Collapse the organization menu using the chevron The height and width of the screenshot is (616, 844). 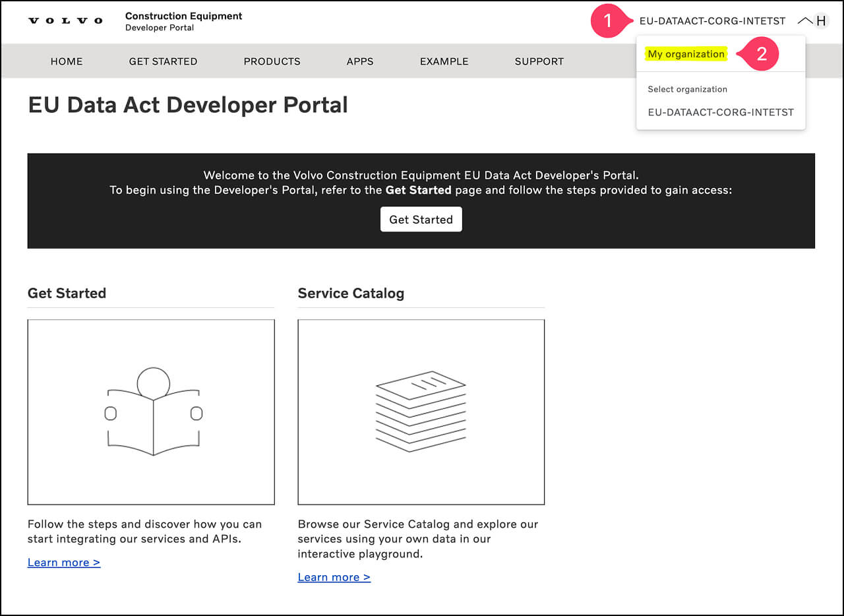point(804,21)
